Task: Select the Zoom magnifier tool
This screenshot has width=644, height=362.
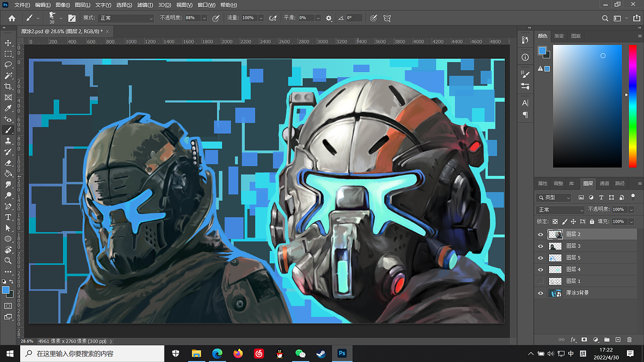Action: [8, 260]
